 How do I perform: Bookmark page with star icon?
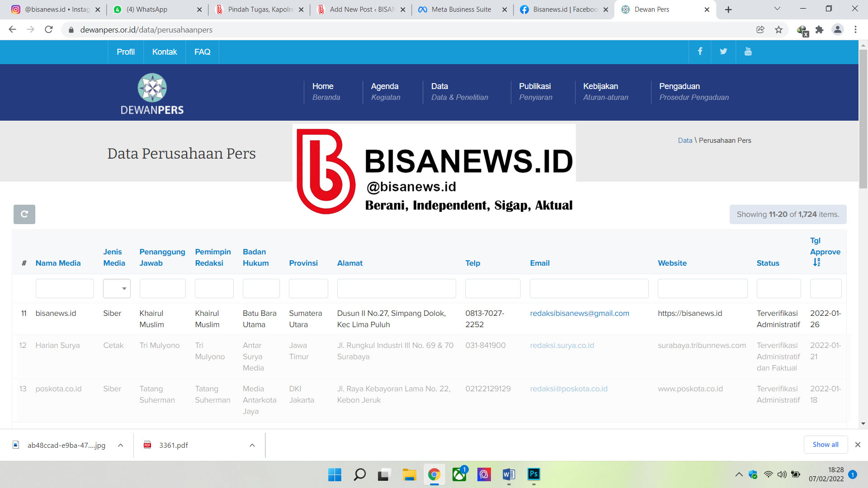(778, 30)
